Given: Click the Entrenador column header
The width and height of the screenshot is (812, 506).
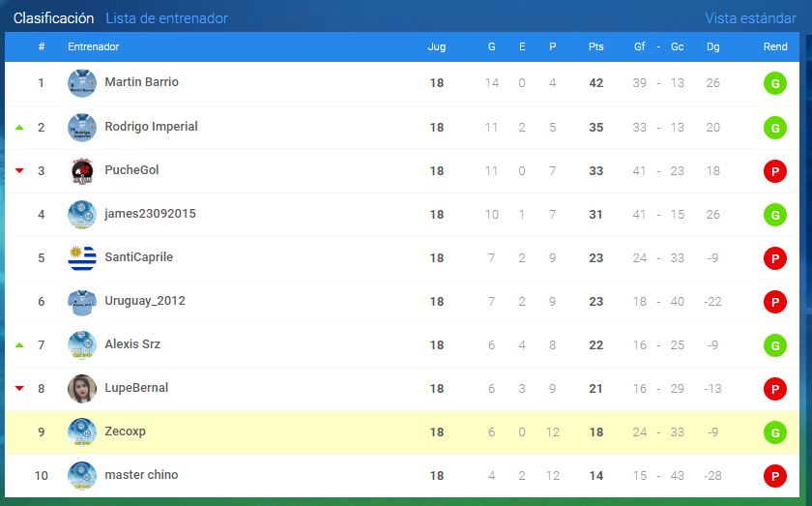Looking at the screenshot, I should (x=93, y=46).
